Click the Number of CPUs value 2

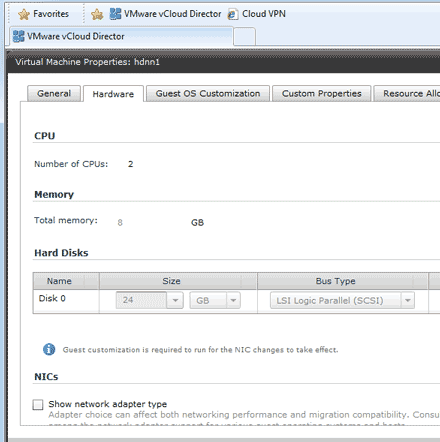(130, 164)
